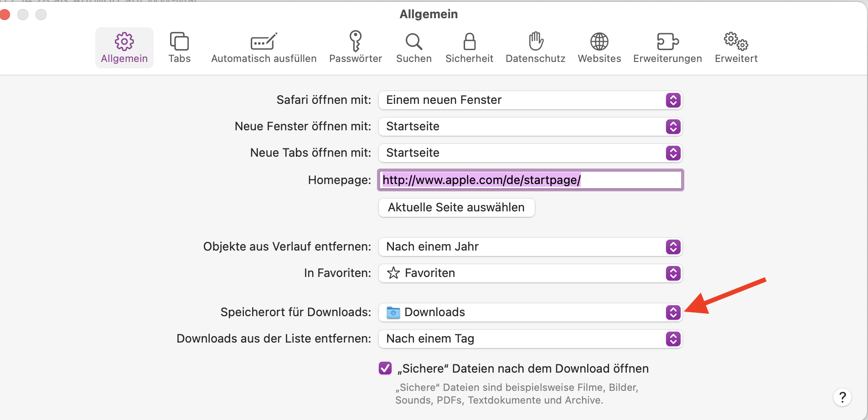868x420 pixels.
Task: Show Datenschutz hand icon pane
Action: click(535, 47)
